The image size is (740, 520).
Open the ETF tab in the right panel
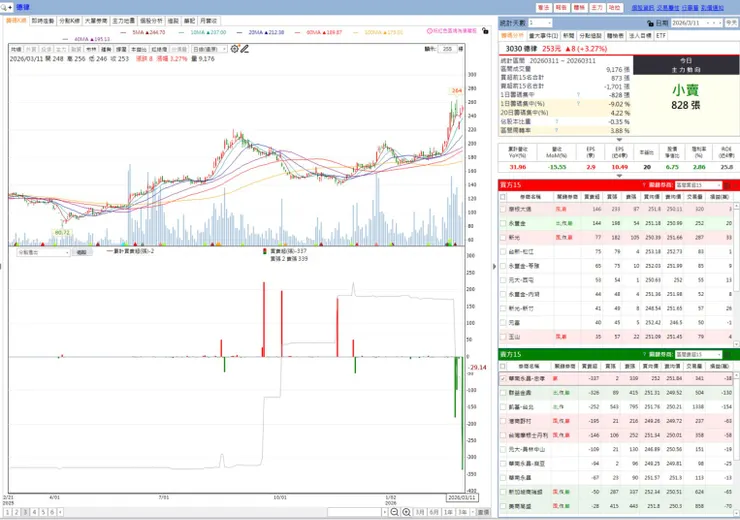[x=661, y=35]
